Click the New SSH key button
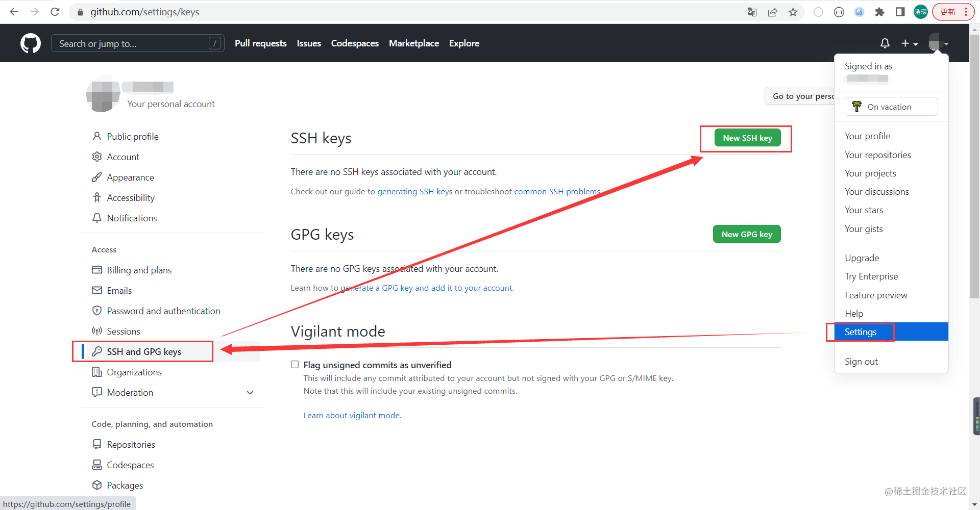 (747, 138)
